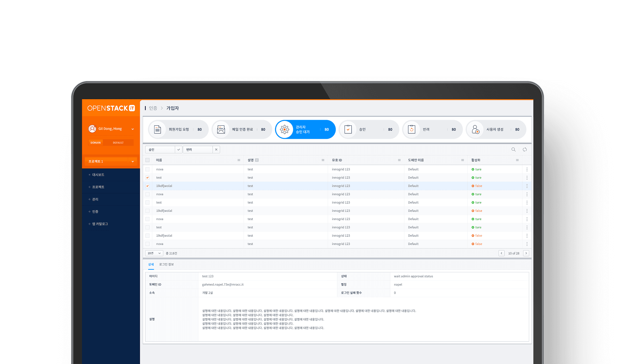The image size is (617, 364).
Task: Click the OPENSTACK iT logo
Action: 111,108
